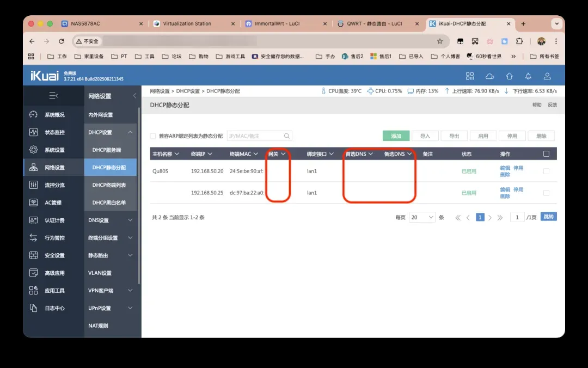This screenshot has width=588, height=368.
Task: Open the user account icon in header
Action: [x=548, y=76]
